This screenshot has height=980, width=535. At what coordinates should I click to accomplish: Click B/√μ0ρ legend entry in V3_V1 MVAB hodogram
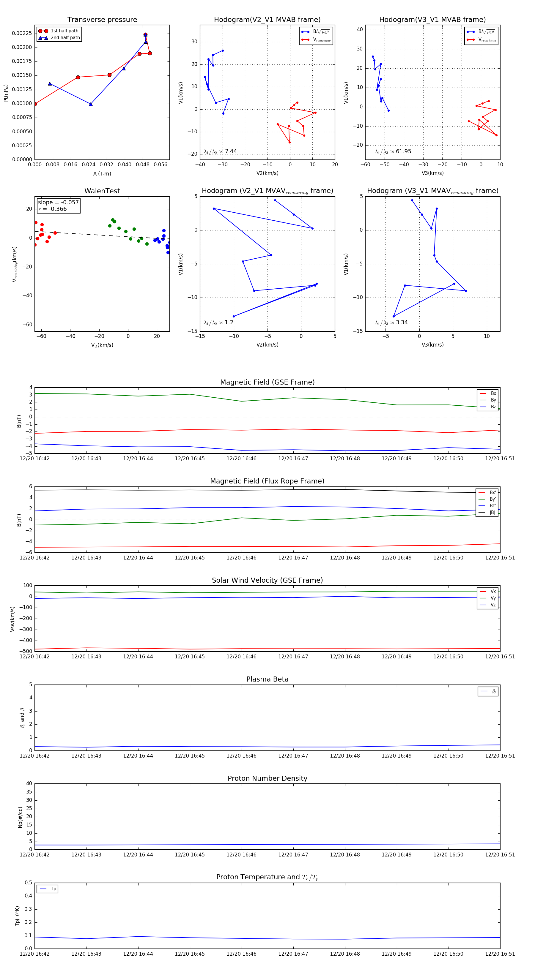click(x=481, y=32)
